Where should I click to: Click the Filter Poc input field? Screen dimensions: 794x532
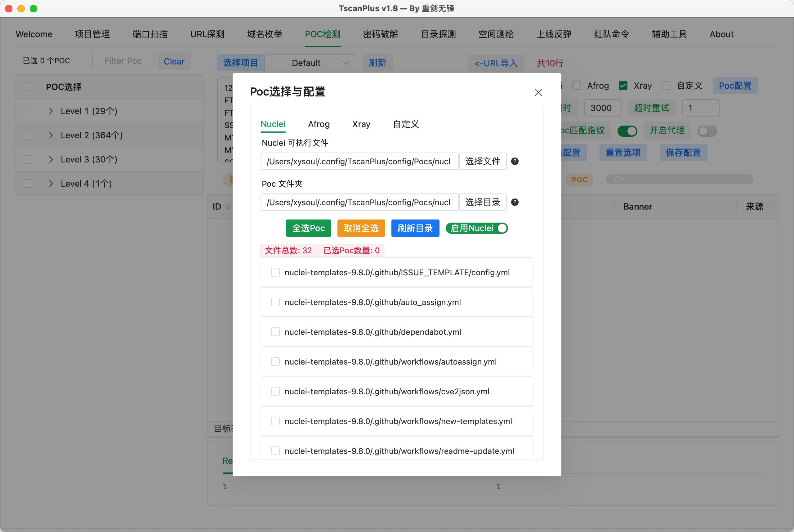coord(123,61)
